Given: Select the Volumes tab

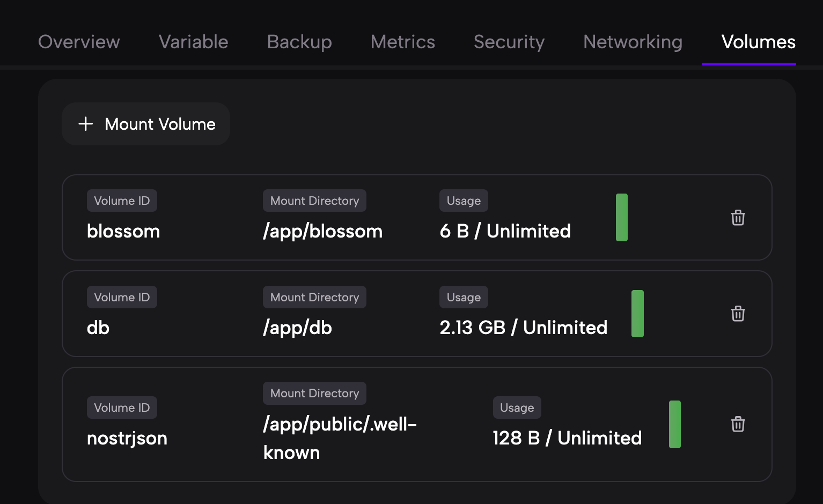Looking at the screenshot, I should click(x=758, y=42).
